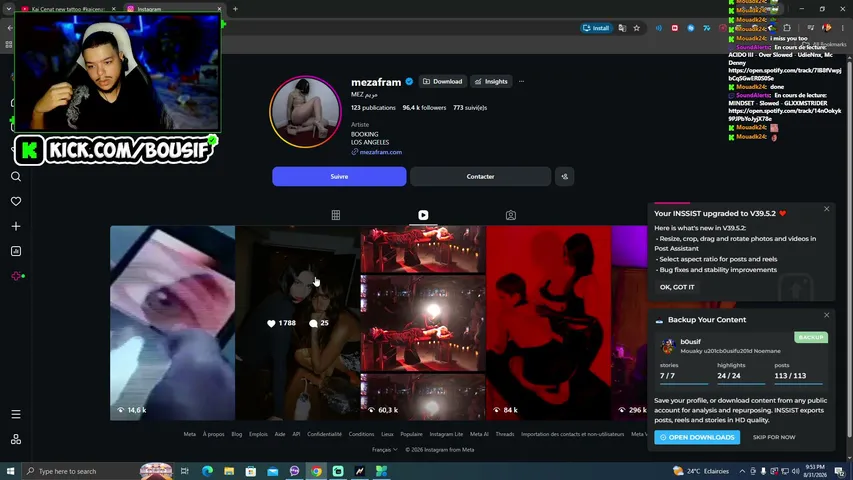Switch to the tagged photos tab
The width and height of the screenshot is (853, 480).
(510, 215)
